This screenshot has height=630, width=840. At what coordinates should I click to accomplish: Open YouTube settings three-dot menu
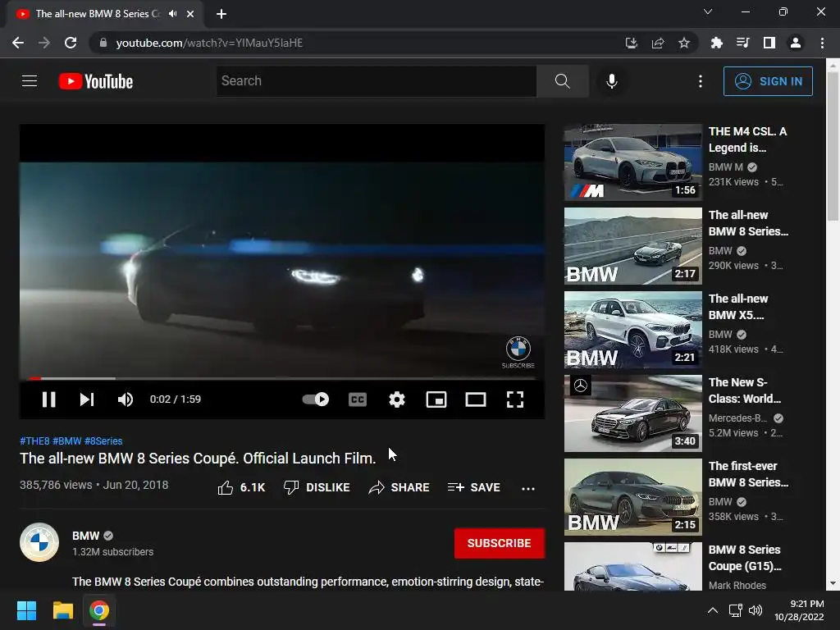pyautogui.click(x=701, y=81)
